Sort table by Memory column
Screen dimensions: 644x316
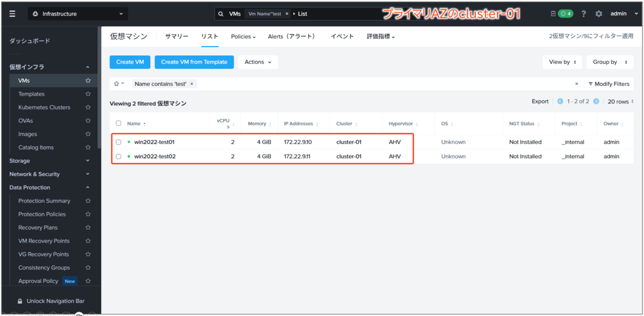[x=260, y=123]
